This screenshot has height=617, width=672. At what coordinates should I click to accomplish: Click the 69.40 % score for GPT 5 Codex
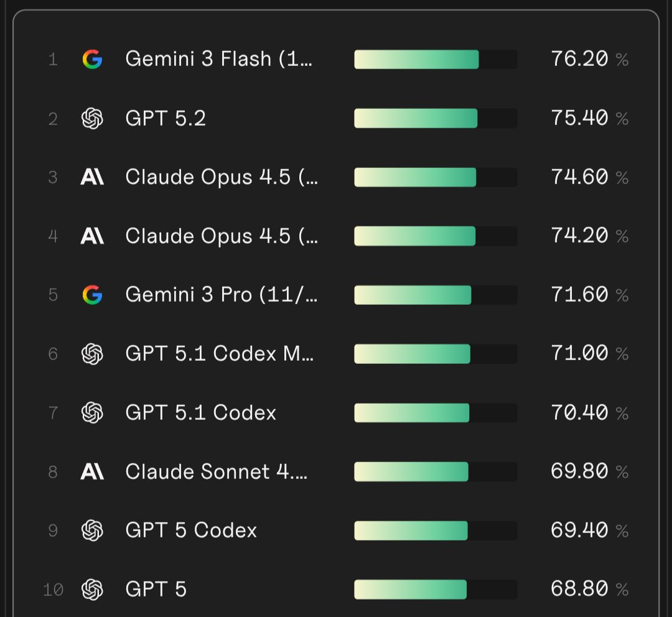[x=590, y=531]
